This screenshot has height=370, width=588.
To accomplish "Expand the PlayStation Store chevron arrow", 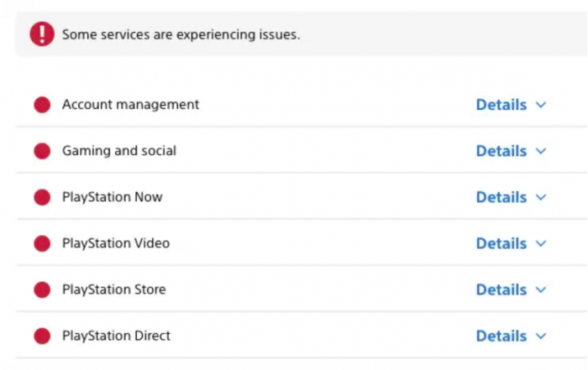I will tap(541, 289).
